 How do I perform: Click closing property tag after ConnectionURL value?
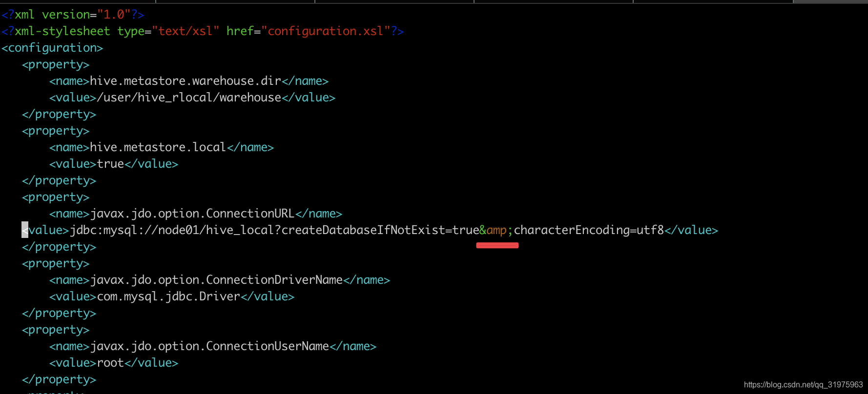(59, 247)
